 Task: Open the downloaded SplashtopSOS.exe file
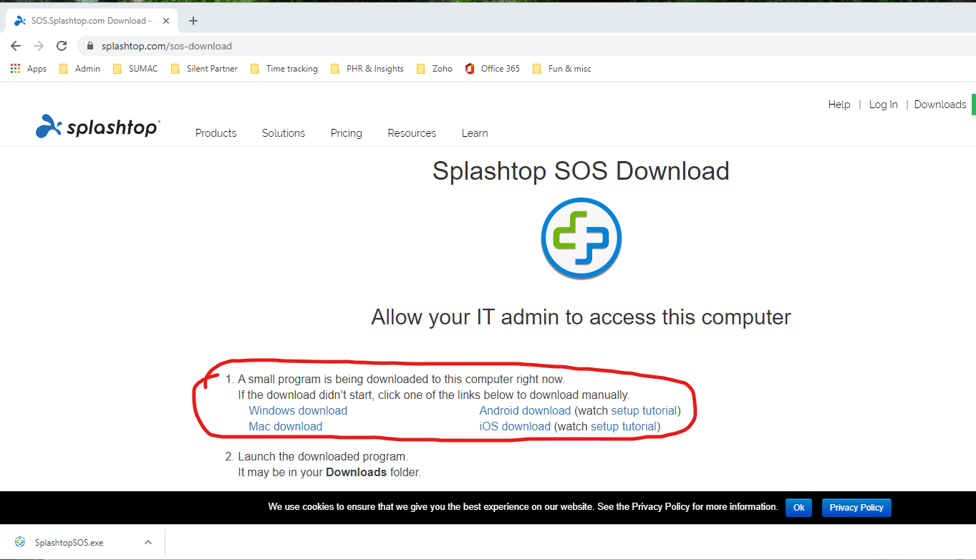point(69,543)
